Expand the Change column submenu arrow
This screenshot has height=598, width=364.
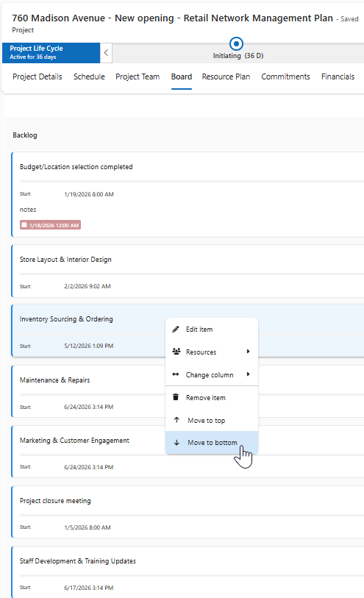[248, 374]
